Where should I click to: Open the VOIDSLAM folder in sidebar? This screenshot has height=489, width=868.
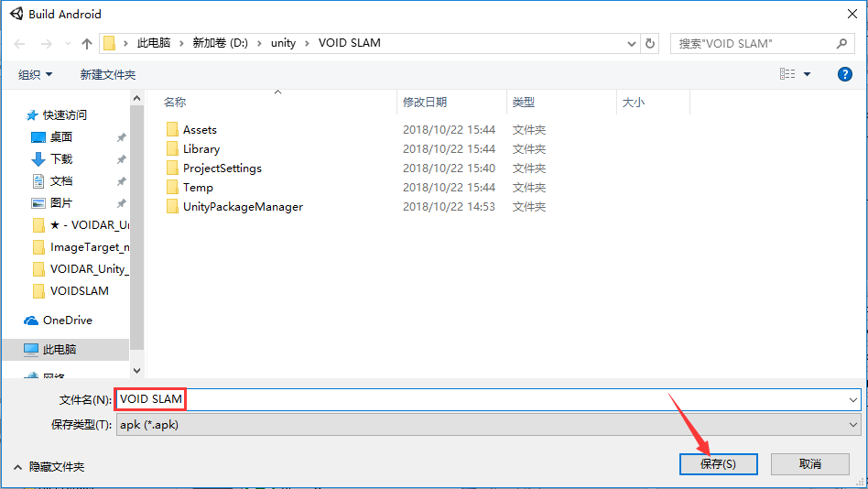[71, 290]
